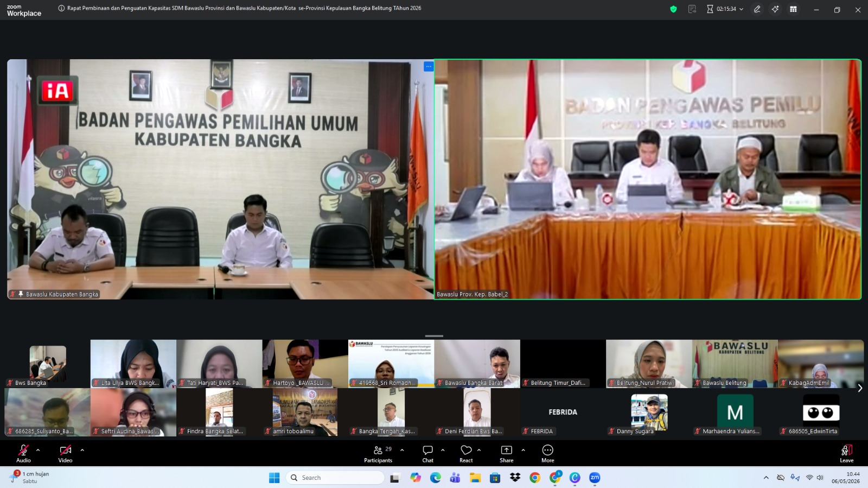Open the Participants panel
The image size is (868, 488).
[x=378, y=453]
